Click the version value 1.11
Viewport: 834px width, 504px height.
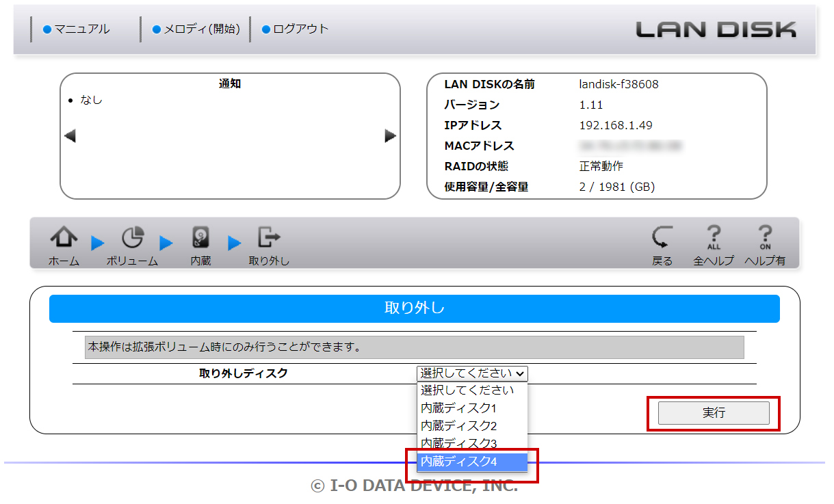[x=591, y=105]
